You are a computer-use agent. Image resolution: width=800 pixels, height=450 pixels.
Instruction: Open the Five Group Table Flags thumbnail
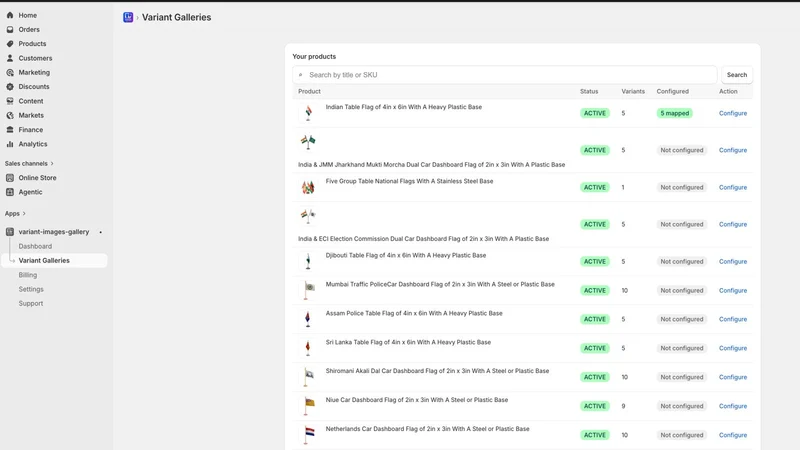[308, 187]
